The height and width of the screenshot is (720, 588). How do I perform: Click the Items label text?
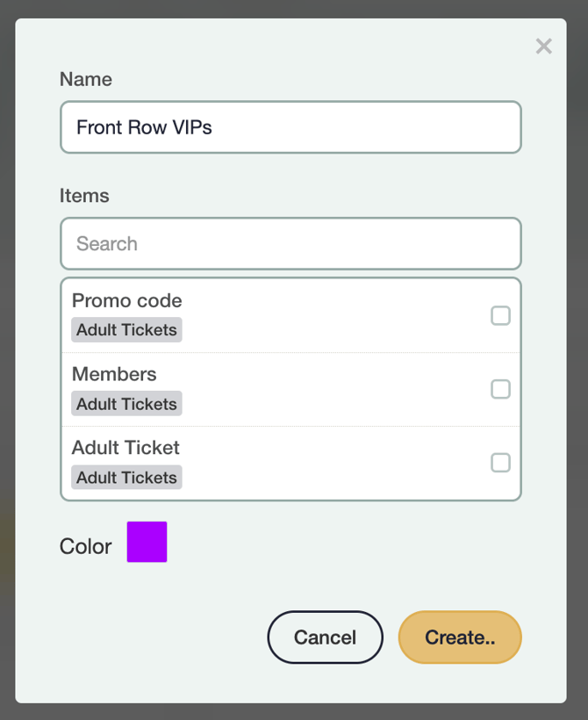click(84, 195)
